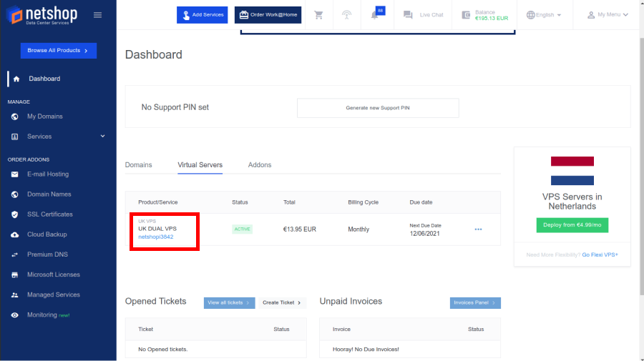The height and width of the screenshot is (361, 644).
Task: Click the Services sidebar icon
Action: tap(15, 137)
